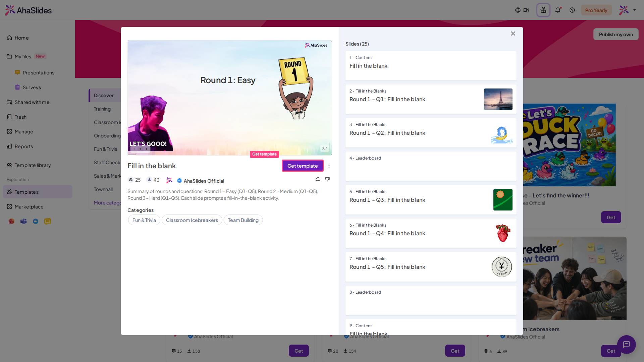Open slide 3 Round 1 - Q2 item
The width and height of the screenshot is (644, 362).
[x=431, y=133]
